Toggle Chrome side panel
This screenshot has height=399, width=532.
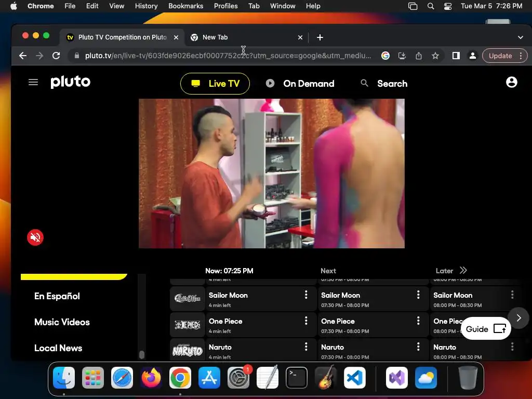[x=456, y=56]
